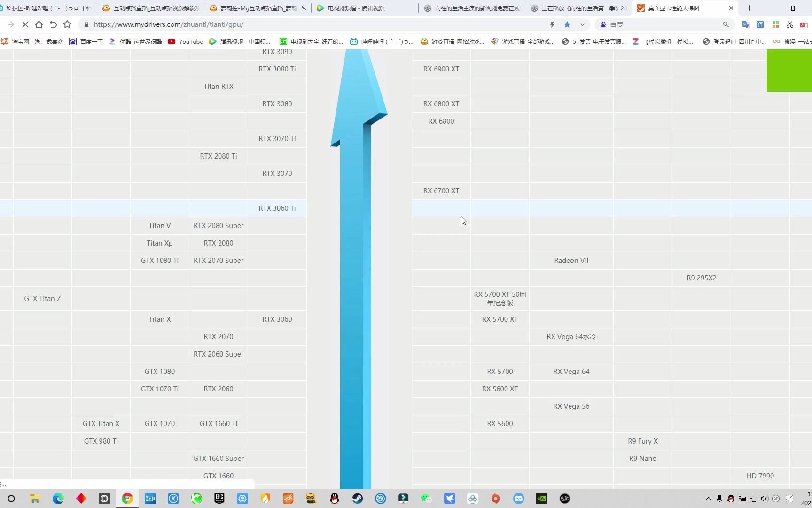Open the 51发票-电子发票服... bookmark
Screen dimensions: 812x508
coord(593,41)
